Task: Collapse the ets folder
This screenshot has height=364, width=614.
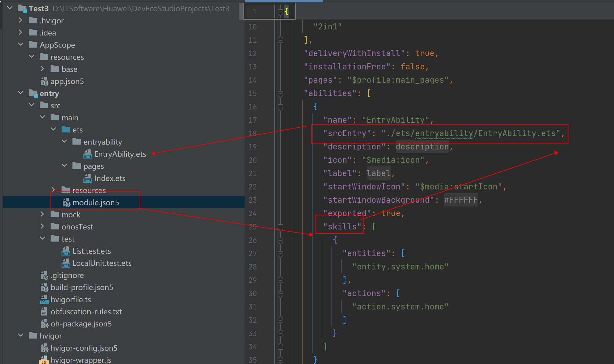Action: point(53,129)
